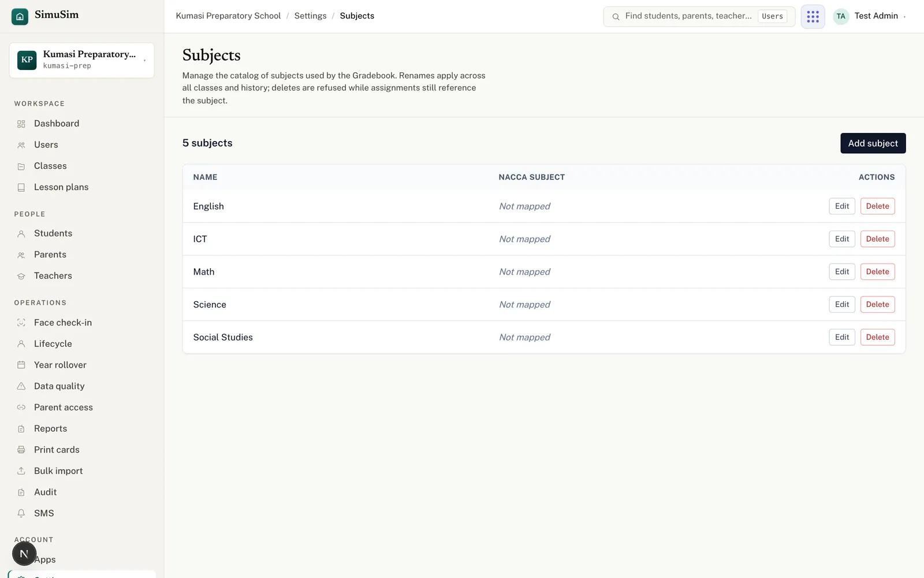
Task: Open the SMS bell icon
Action: 21,513
